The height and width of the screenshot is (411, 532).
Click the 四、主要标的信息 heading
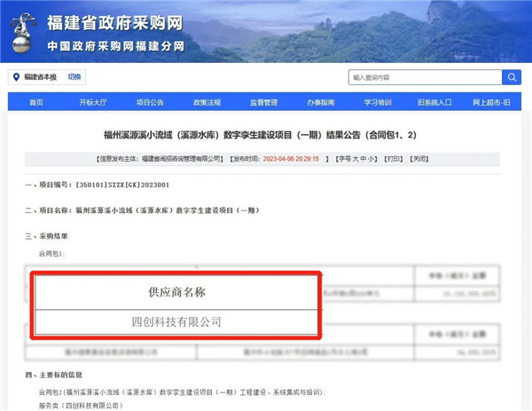click(53, 375)
